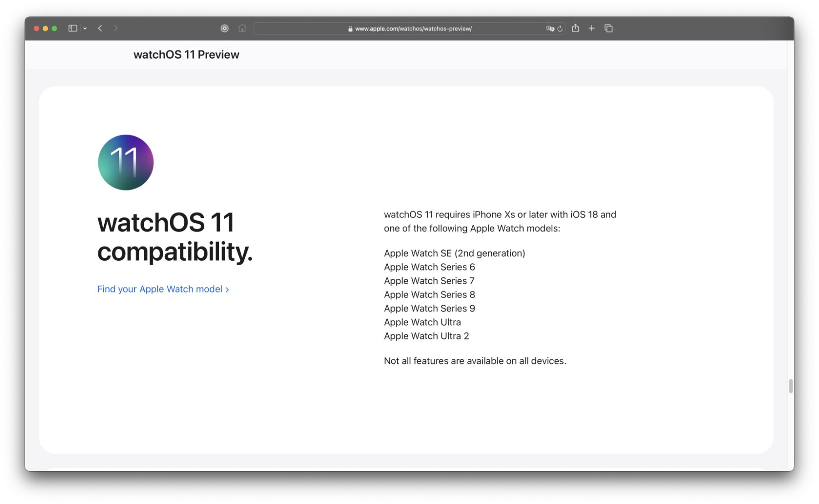Click the green full screen window button
This screenshot has height=504, width=819.
click(x=55, y=28)
